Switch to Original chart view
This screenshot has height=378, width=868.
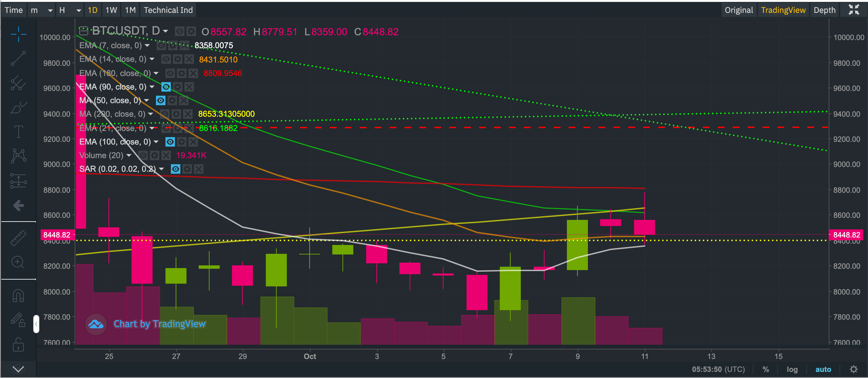[739, 10]
